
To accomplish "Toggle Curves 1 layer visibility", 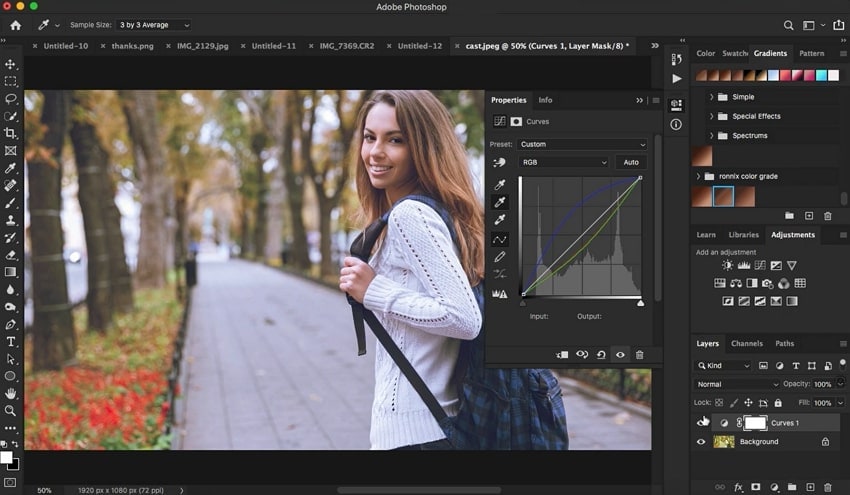I will click(703, 422).
